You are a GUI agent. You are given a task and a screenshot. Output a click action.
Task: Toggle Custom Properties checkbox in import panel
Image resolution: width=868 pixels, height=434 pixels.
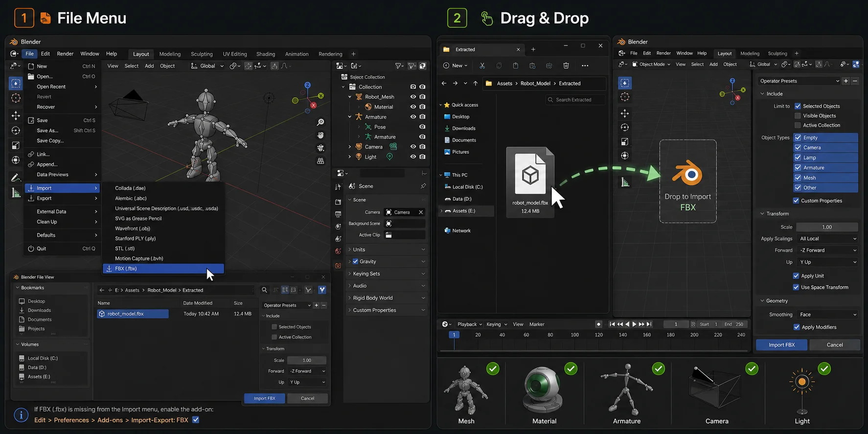coord(796,201)
